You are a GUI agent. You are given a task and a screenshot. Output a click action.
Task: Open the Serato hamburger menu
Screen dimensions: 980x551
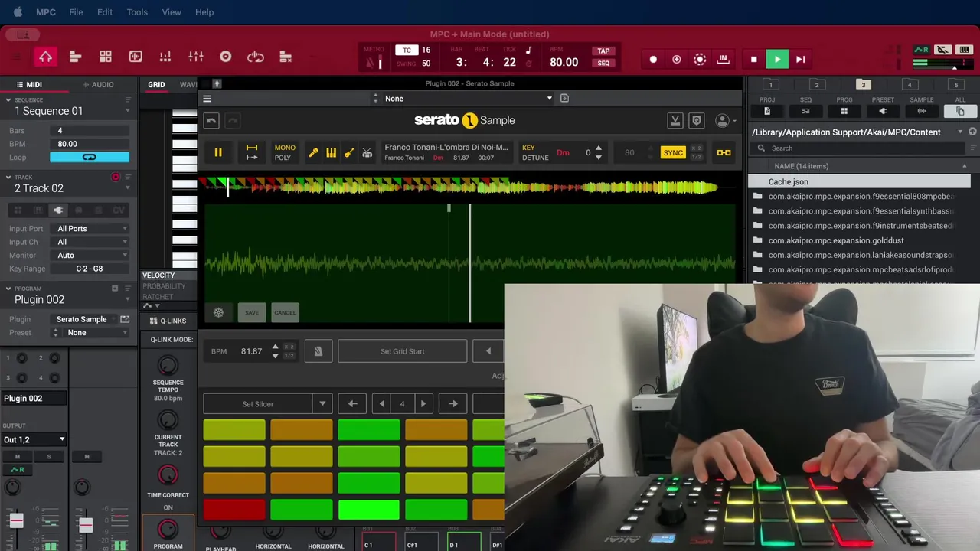click(207, 99)
